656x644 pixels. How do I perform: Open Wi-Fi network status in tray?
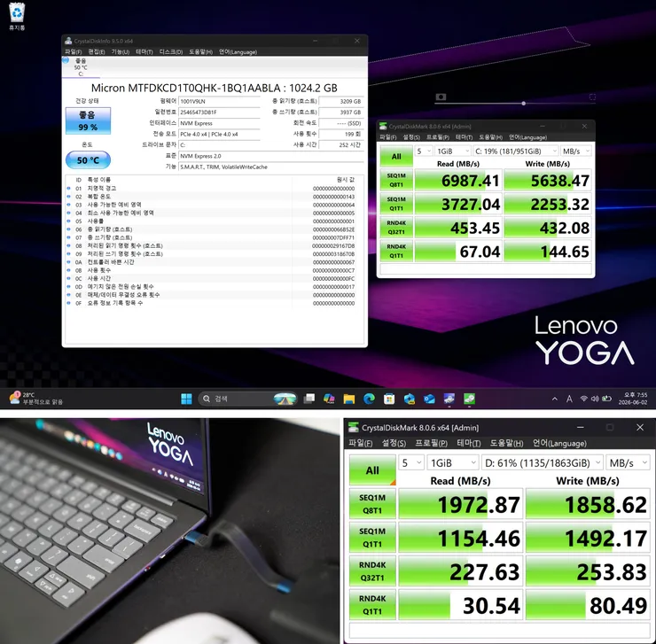click(583, 399)
